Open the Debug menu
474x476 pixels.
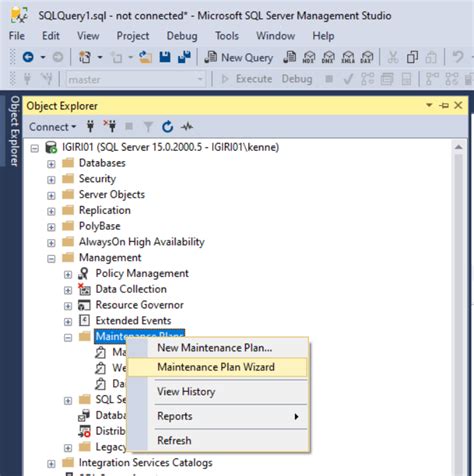pos(182,36)
